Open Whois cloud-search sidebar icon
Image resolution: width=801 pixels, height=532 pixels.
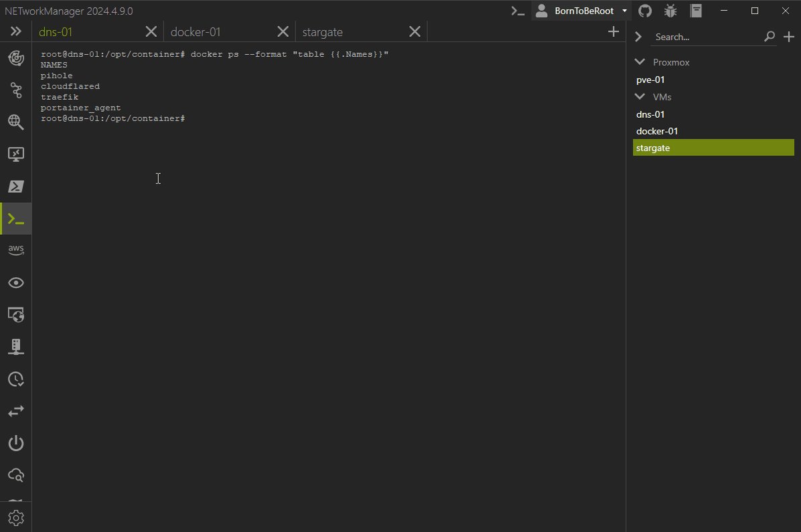pos(16,475)
